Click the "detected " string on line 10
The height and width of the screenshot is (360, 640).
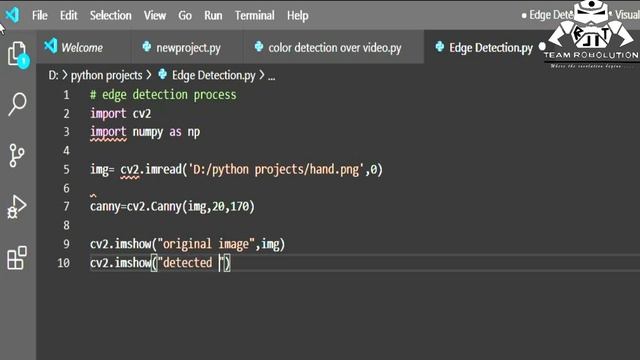[x=191, y=262]
